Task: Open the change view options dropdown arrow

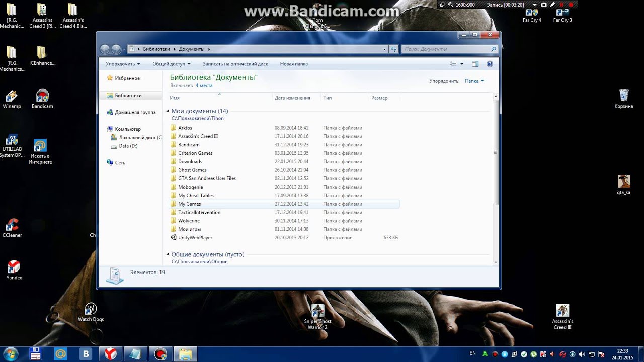Action: pyautogui.click(x=461, y=64)
